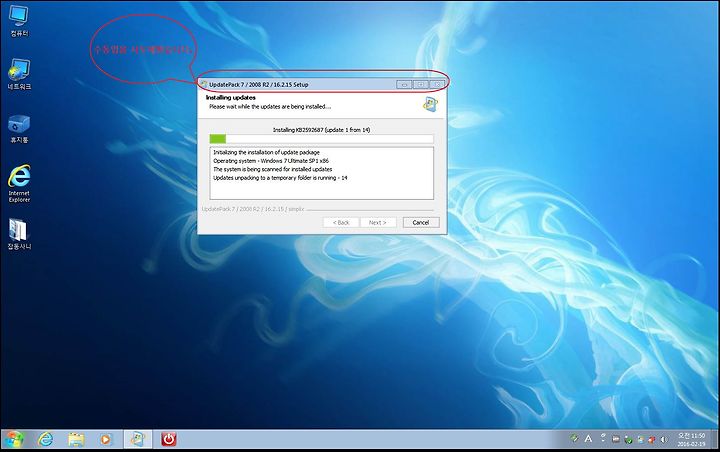The width and height of the screenshot is (720, 452).
Task: Click 'Initializing the installation of update package' line
Action: (x=266, y=152)
